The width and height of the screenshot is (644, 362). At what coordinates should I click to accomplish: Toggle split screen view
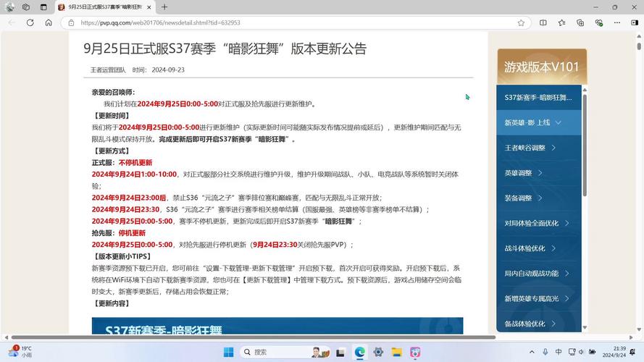pos(543,22)
